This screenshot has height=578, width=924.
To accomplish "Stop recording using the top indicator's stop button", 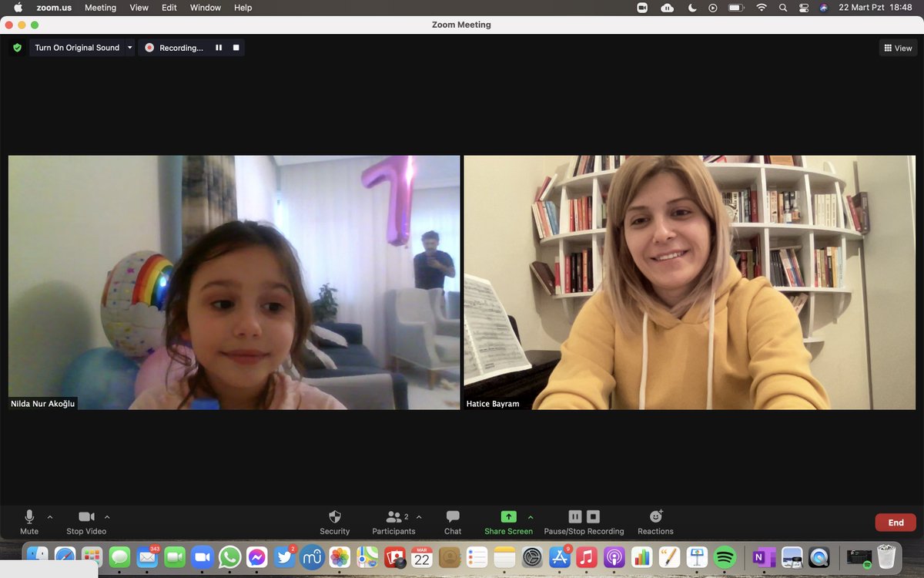I will point(236,48).
